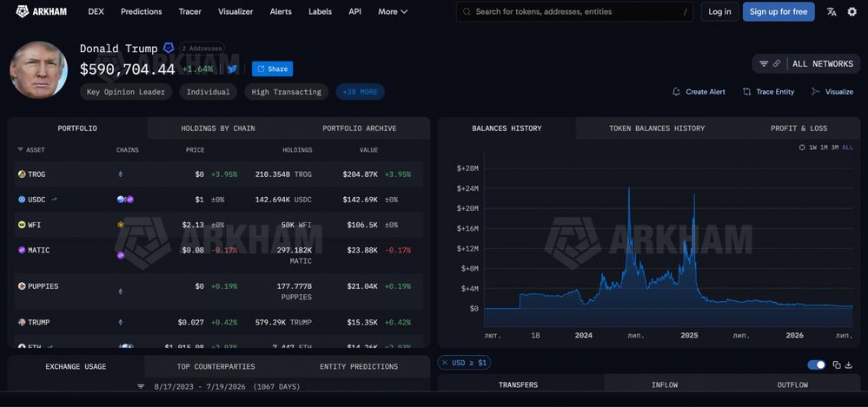
Task: Switch to the Inflow tab
Action: click(665, 385)
